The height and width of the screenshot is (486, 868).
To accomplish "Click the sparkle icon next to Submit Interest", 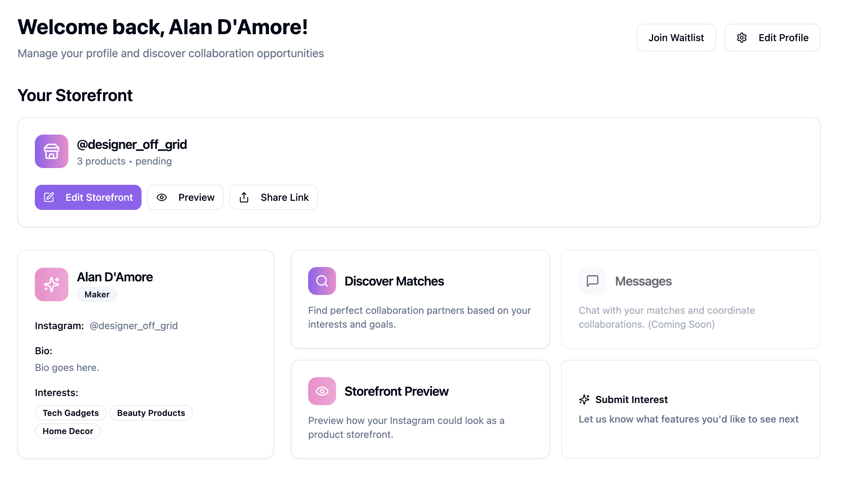I will pyautogui.click(x=584, y=400).
